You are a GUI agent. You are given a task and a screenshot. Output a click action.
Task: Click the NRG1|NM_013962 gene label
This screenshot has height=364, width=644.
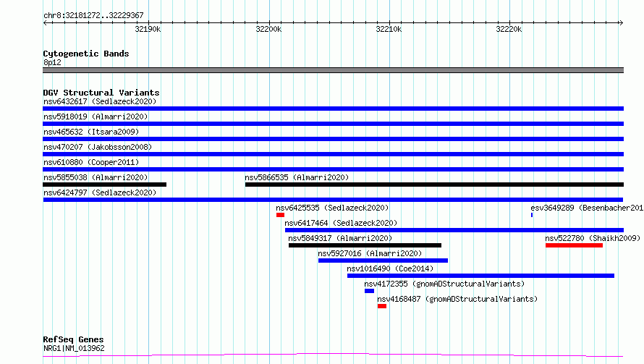(74, 348)
